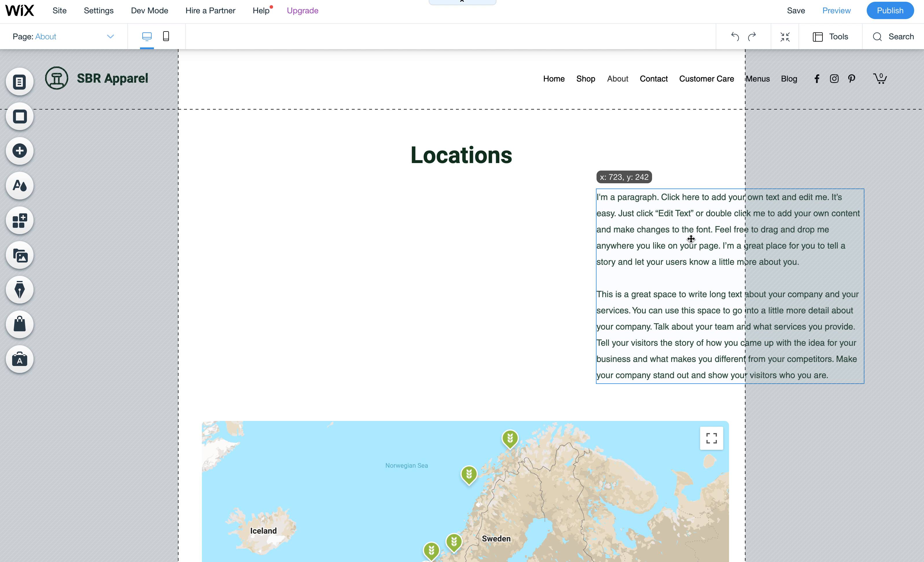The image size is (924, 562).
Task: Click the Add Elements plus icon
Action: [19, 151]
